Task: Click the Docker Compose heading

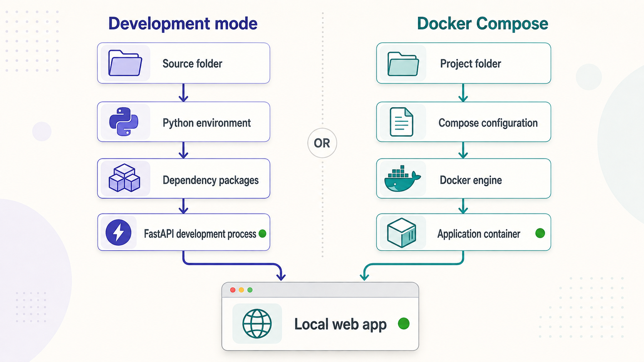Action: point(483,24)
